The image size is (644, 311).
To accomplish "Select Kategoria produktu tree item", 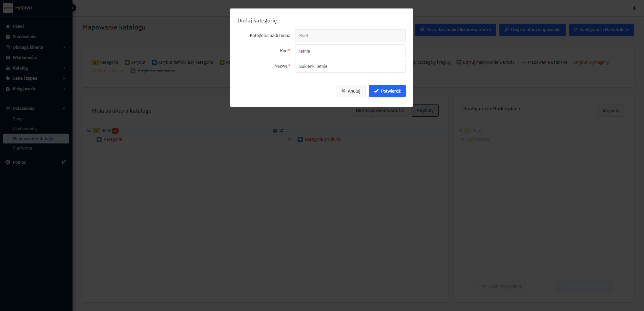I will point(323,139).
